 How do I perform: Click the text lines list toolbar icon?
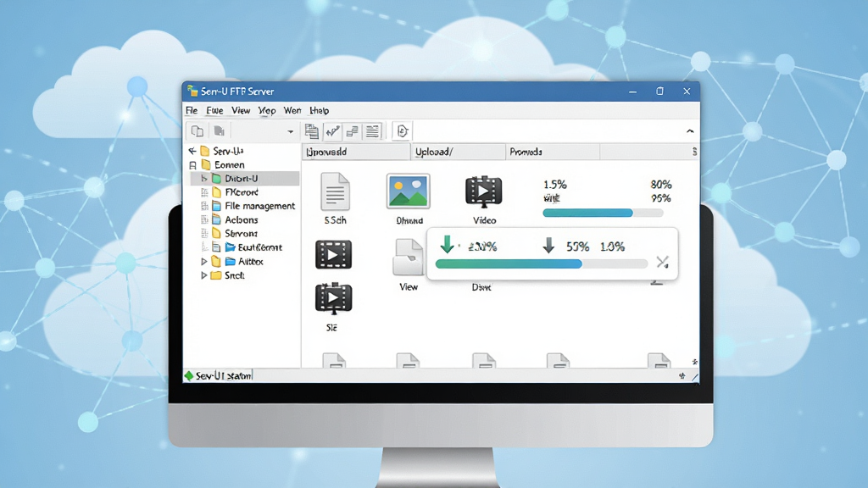(x=373, y=131)
